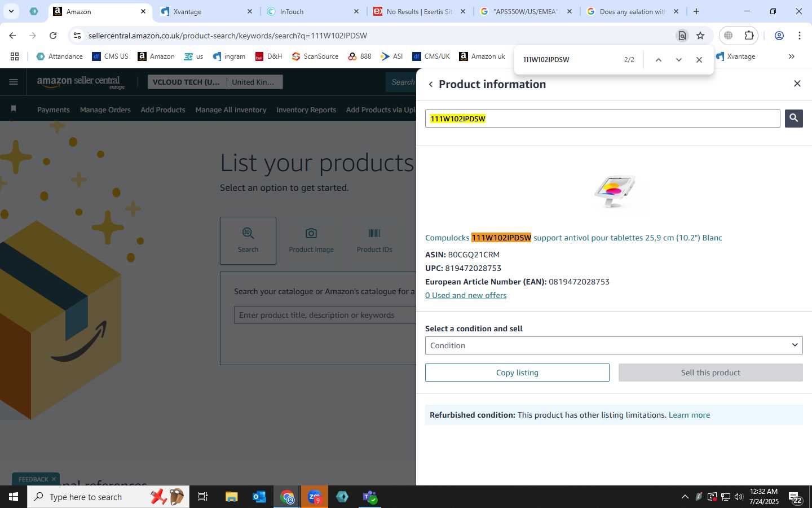
Task: Click the product title keyword input field
Action: point(325,315)
